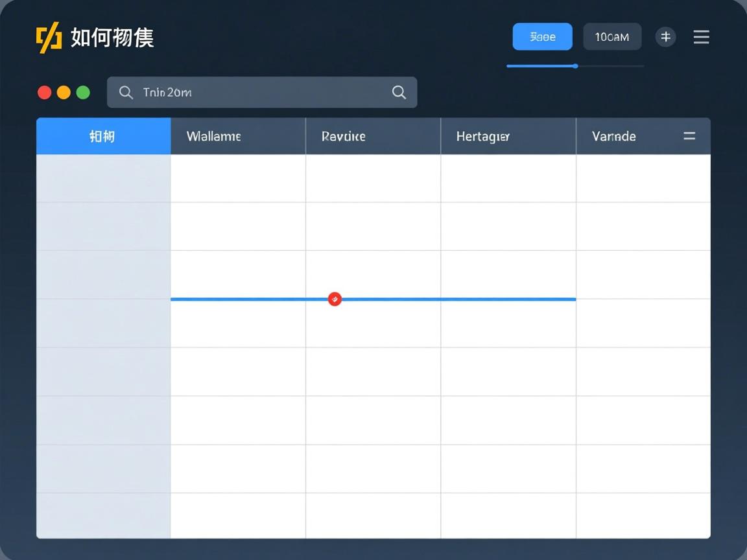This screenshot has width=747, height=560.
Task: Click the magnifying glass inside the search bar
Action: (126, 92)
